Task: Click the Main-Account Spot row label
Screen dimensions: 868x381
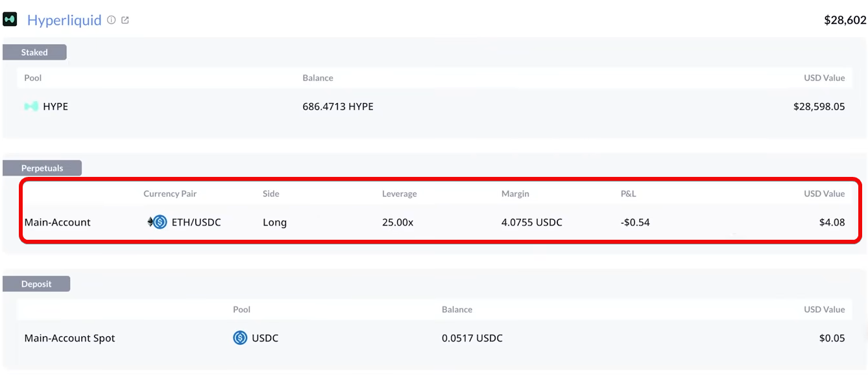Action: (69, 338)
